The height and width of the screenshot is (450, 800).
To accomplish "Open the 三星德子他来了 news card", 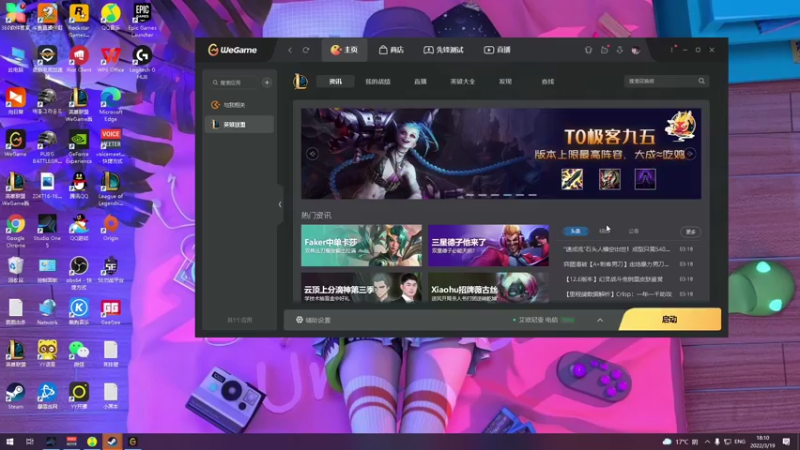I will tap(488, 245).
